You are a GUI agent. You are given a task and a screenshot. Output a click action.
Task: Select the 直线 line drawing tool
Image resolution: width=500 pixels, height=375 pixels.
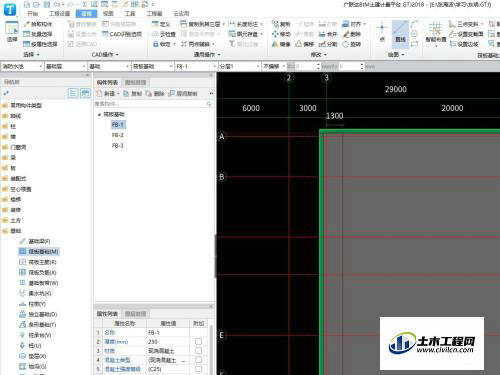coord(400,32)
